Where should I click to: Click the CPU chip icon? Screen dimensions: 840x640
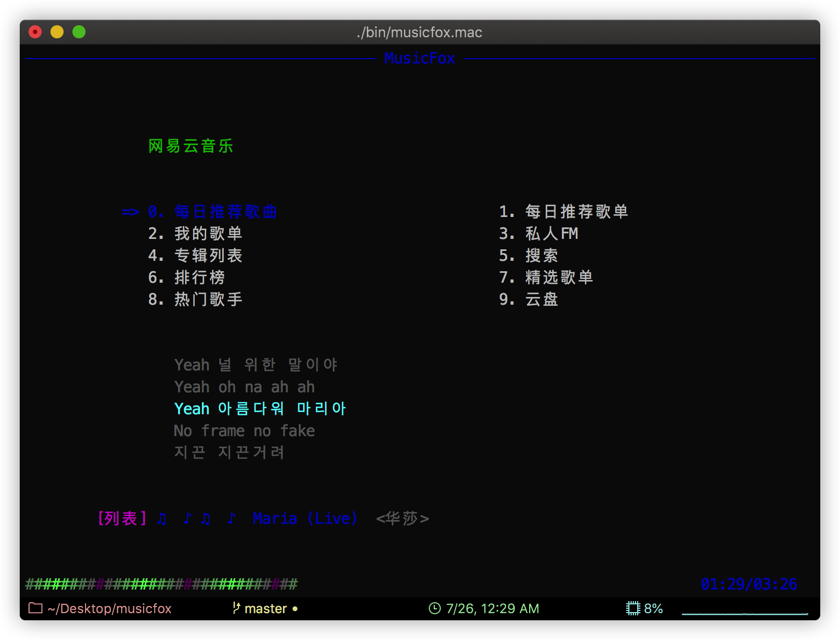(633, 608)
